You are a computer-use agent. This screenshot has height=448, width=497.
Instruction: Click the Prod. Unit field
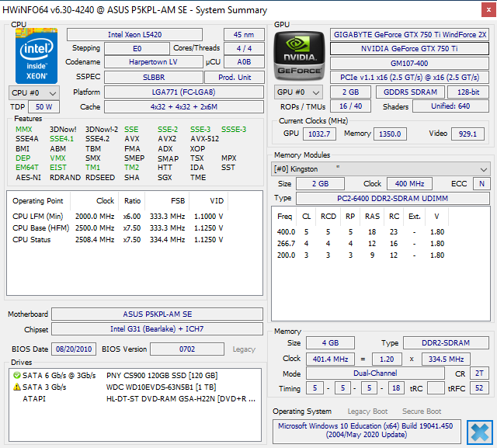235,78
